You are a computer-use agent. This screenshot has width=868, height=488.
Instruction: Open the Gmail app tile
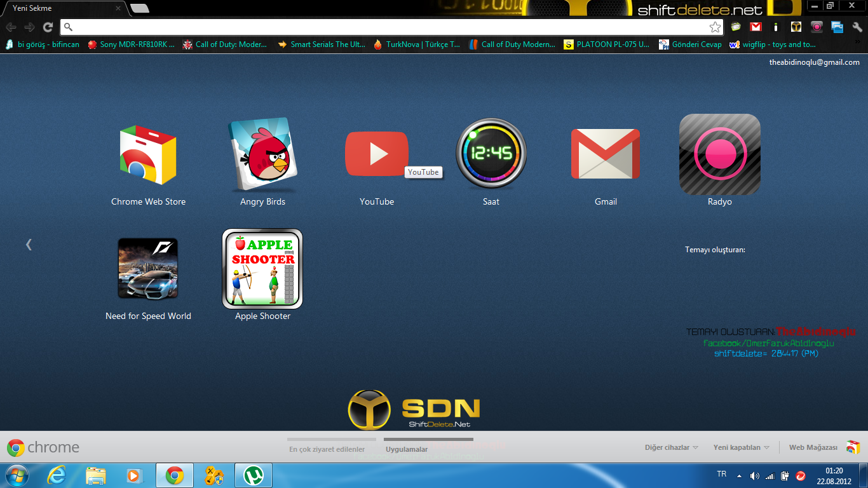[606, 154]
